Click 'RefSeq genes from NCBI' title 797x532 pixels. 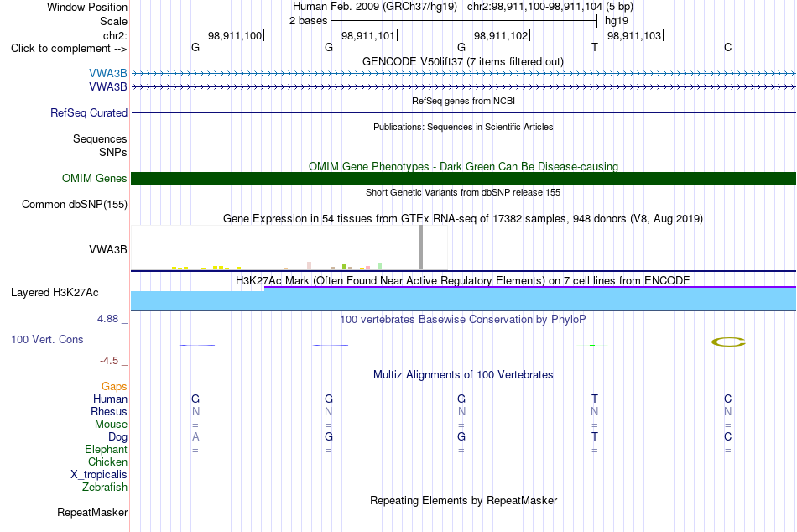pyautogui.click(x=463, y=101)
